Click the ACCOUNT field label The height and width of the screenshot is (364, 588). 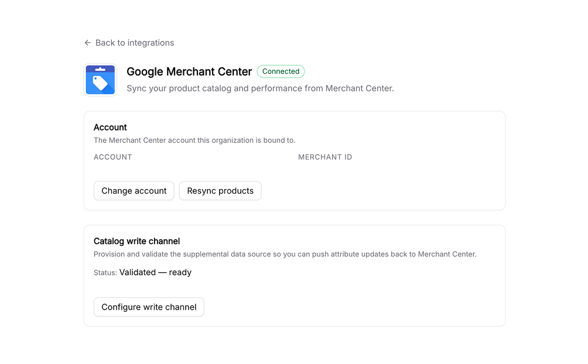(x=113, y=157)
